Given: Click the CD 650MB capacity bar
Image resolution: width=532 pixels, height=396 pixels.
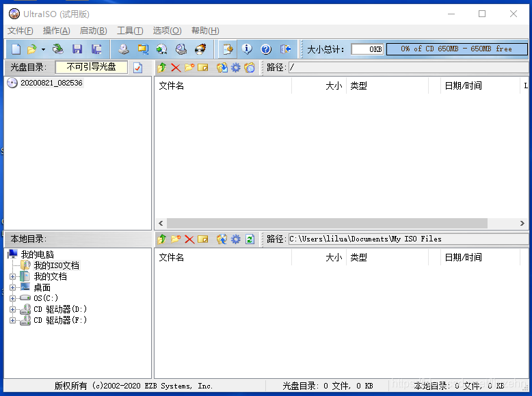Looking at the screenshot, I should point(456,49).
